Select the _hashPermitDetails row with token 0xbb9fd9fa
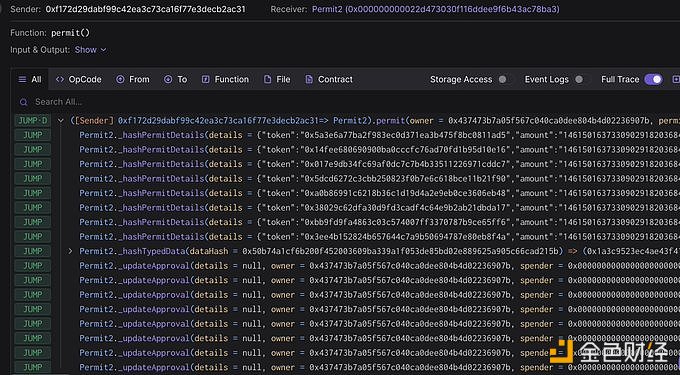This screenshot has width=680, height=375. click(x=379, y=222)
